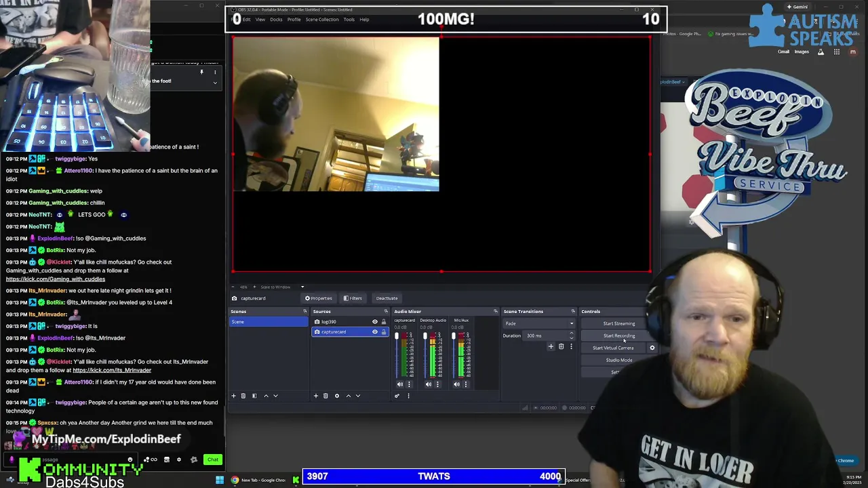Increase transition duration with up arrow
Screen dimensions: 868x488
571,333
